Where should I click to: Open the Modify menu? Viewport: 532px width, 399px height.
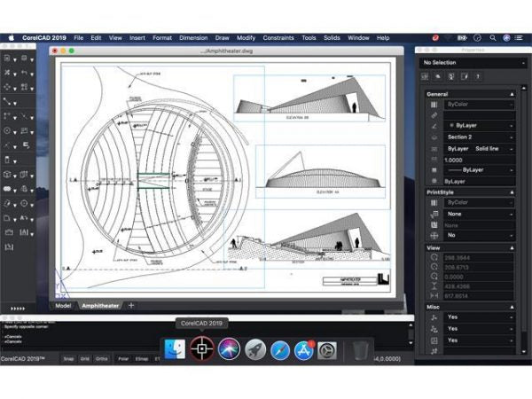click(x=246, y=38)
